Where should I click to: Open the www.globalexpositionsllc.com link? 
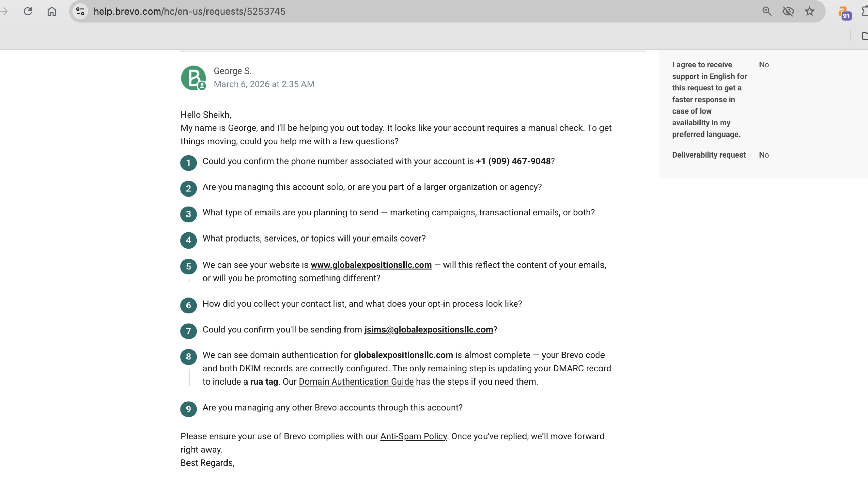coord(371,265)
